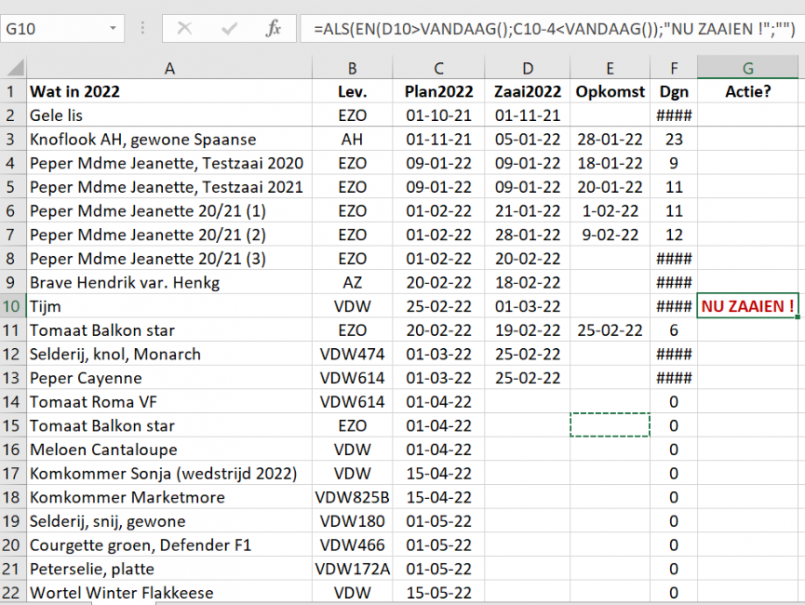The image size is (805, 605).
Task: Click the cell showing NU ZAAIEN !
Action: 747,306
